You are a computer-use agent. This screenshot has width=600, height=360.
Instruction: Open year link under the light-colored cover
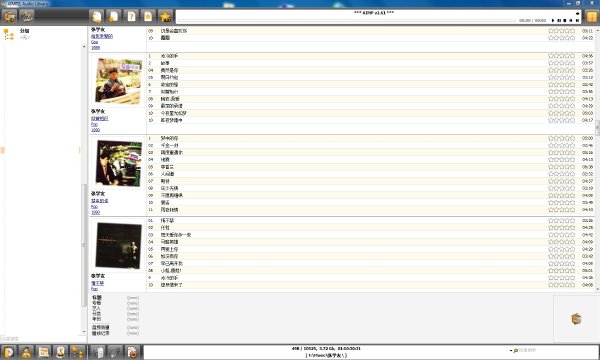tap(95, 130)
